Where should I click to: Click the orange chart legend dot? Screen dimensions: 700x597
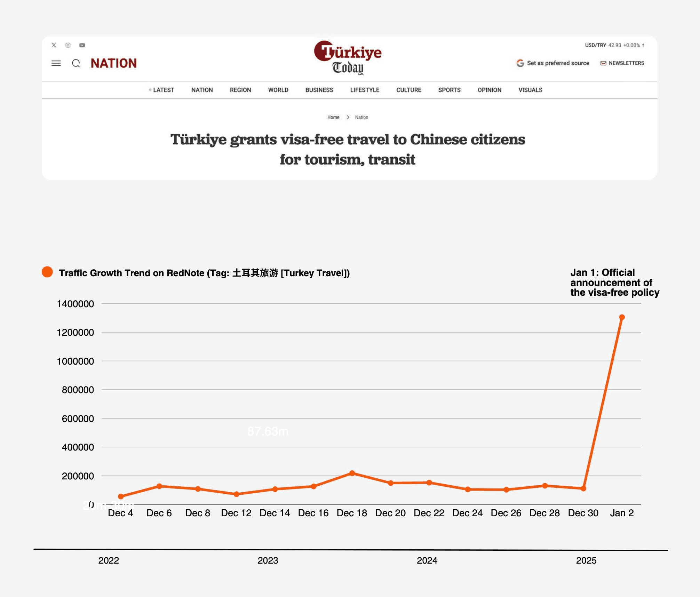coord(47,272)
